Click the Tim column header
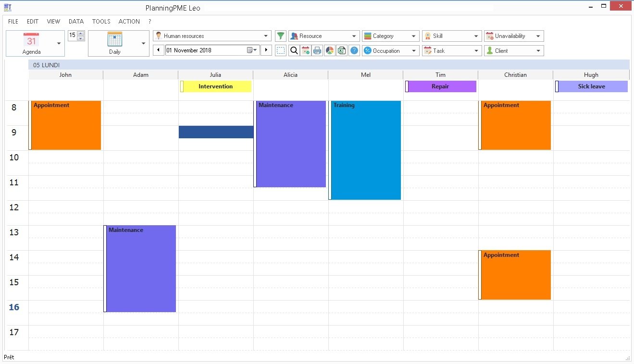The height and width of the screenshot is (364, 634). point(441,75)
